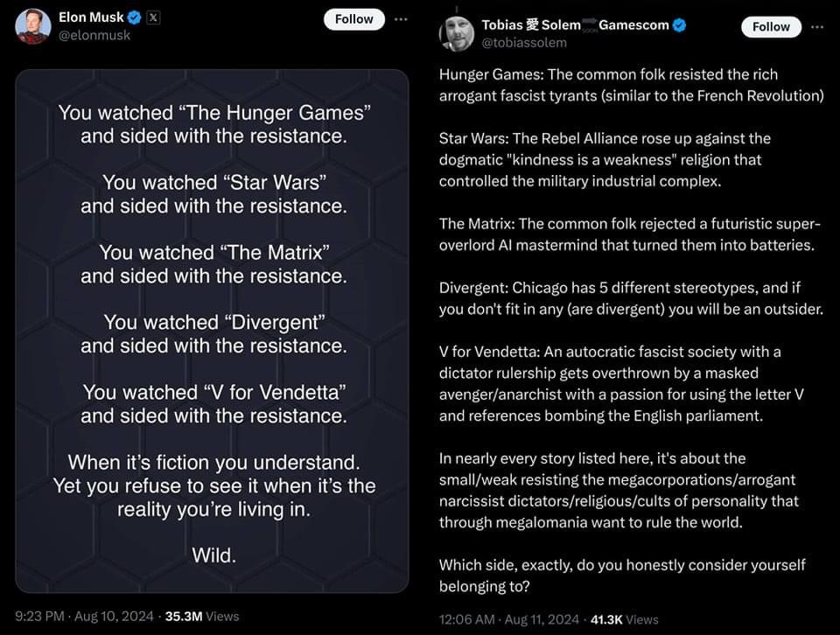Open the three-dot menu on Elon Musk's post
840x635 pixels.
point(401,19)
